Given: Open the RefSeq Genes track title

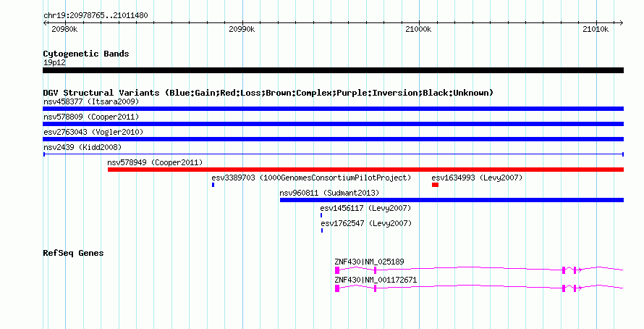Looking at the screenshot, I should pos(73,254).
